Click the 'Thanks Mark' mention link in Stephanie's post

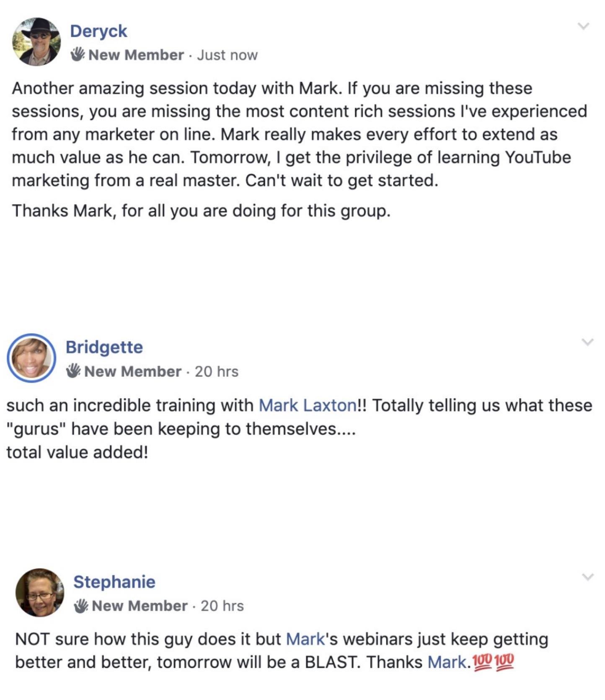coord(447,662)
